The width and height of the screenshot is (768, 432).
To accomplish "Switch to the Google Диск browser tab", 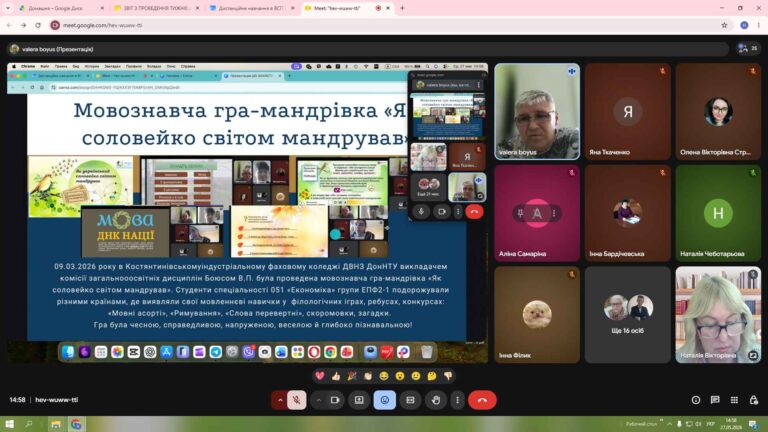I will tap(60, 8).
